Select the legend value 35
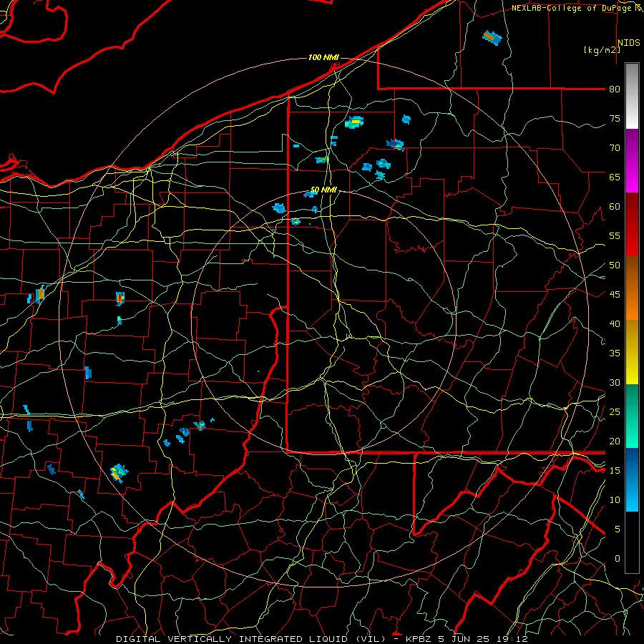Viewport: 644px width, 644px height. point(615,353)
